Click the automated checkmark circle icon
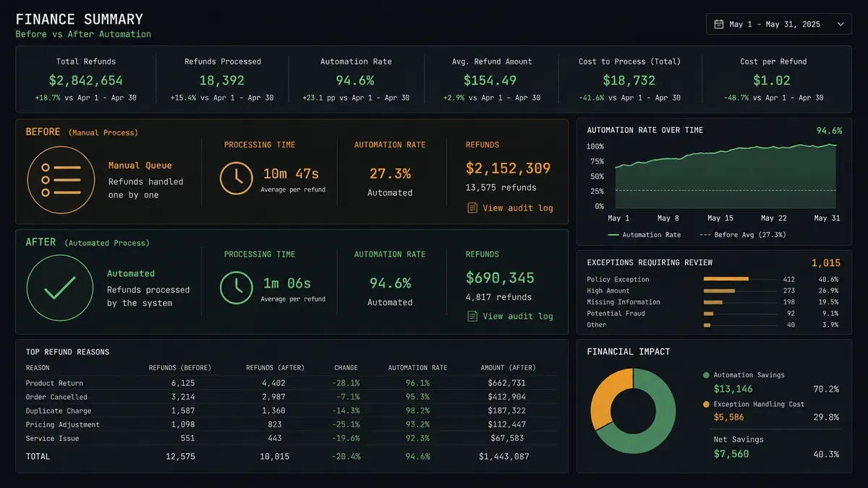 pos(61,288)
